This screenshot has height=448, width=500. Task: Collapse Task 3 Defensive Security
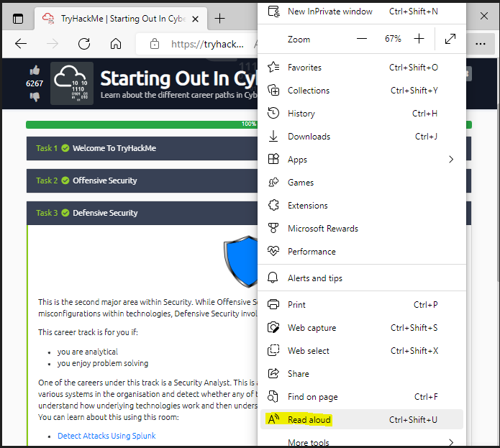pos(142,213)
